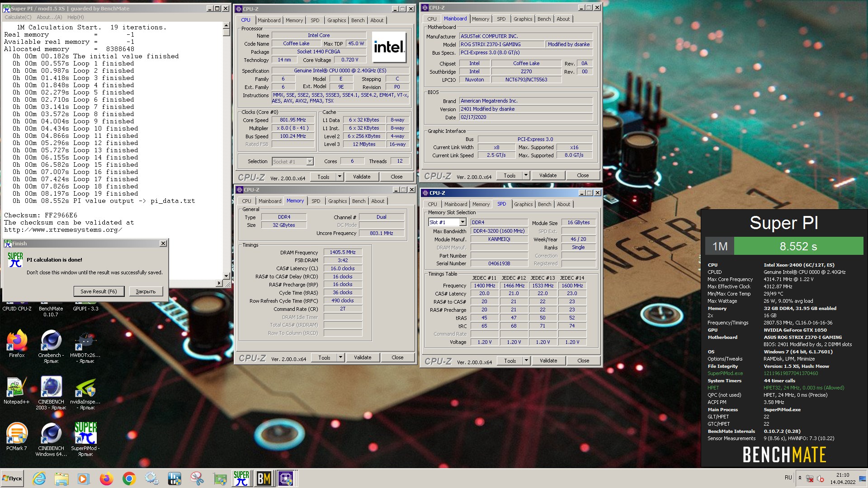
Task: Click Close in the Mainboard window
Action: [x=583, y=175]
